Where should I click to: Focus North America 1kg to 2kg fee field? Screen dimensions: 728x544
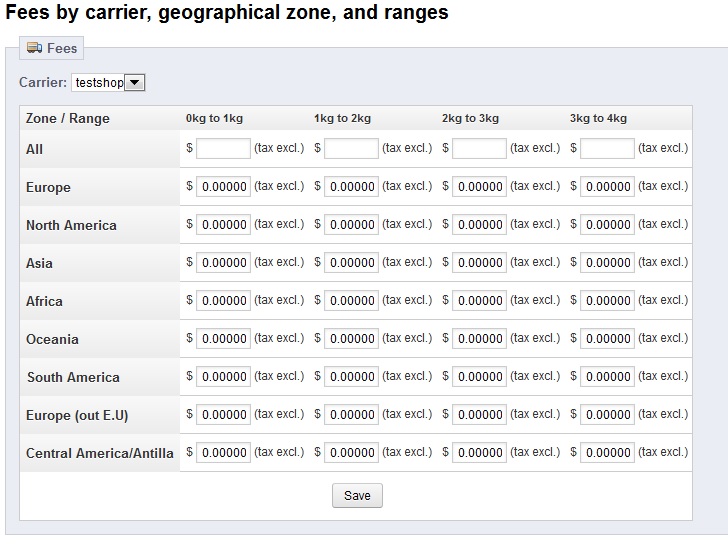click(351, 225)
